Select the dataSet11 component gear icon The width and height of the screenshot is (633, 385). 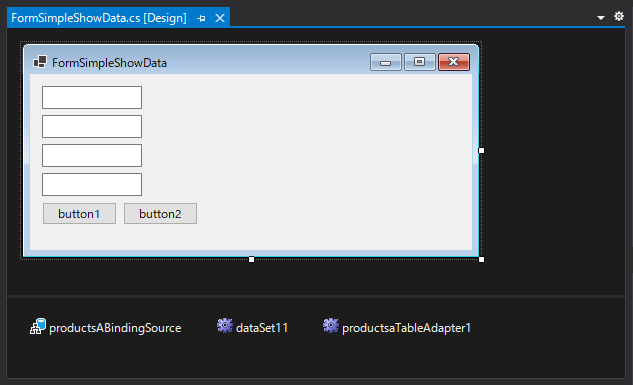pos(225,326)
